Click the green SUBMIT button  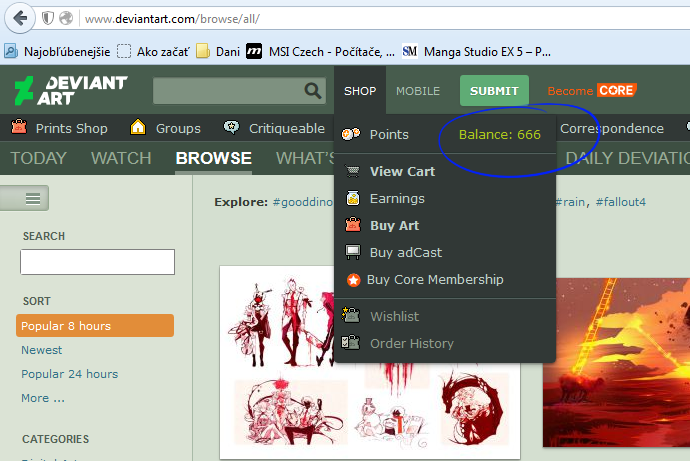(x=494, y=91)
